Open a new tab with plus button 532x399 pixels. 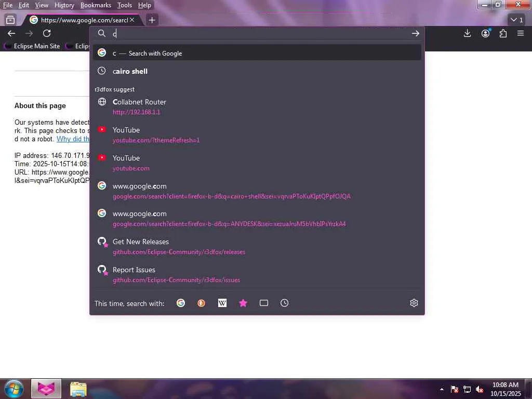click(x=152, y=20)
